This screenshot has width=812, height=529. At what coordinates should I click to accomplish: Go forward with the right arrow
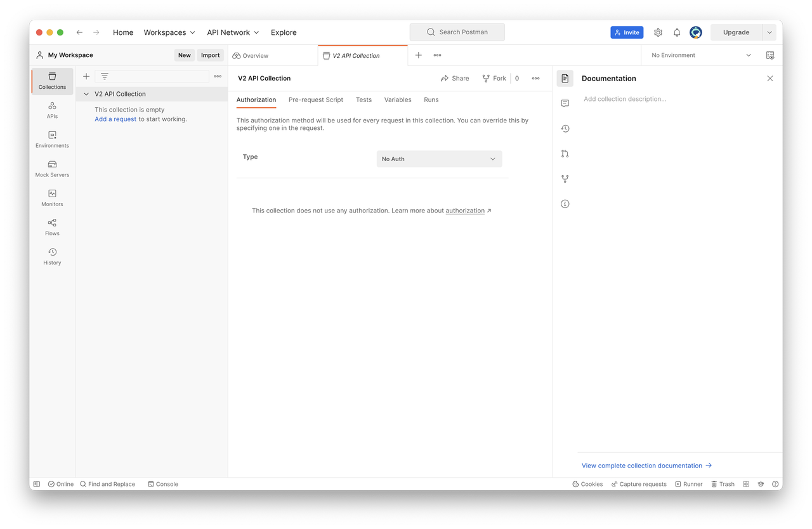point(96,32)
